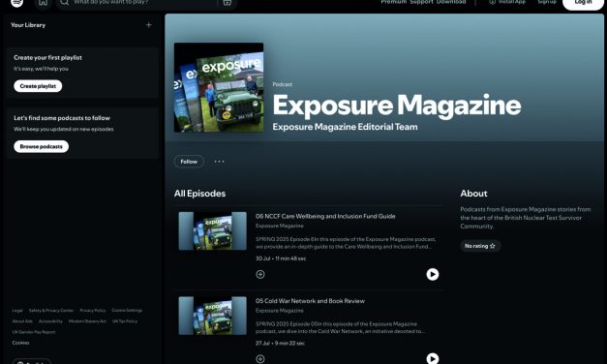Open the Support link
Viewport: 607px width, 364px height.
[421, 2]
